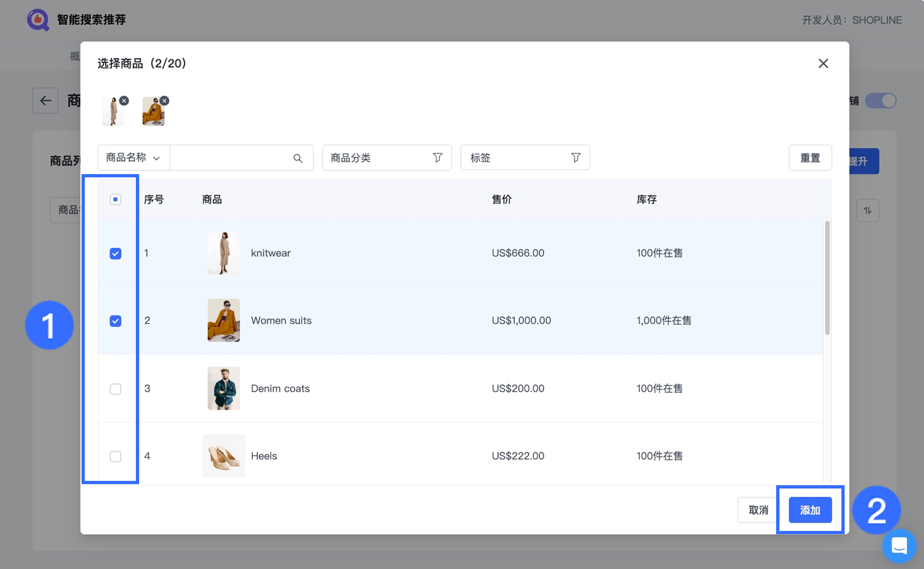Remove the selected knitwear thumbnail chip

point(124,101)
